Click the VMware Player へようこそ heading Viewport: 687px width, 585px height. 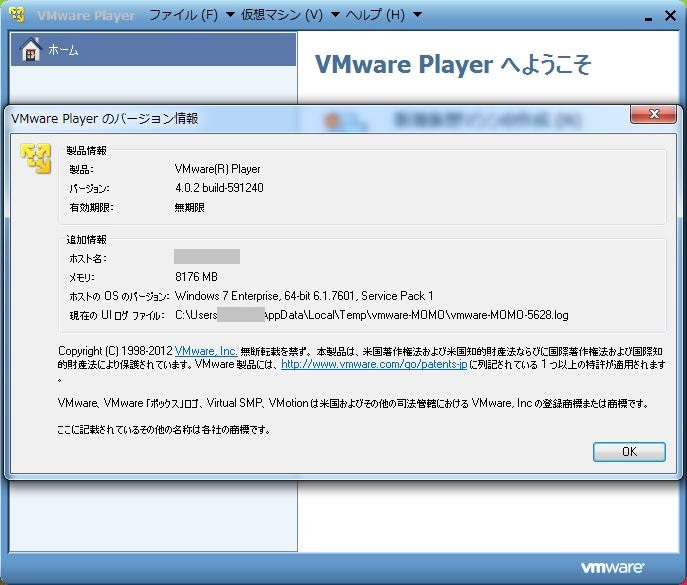453,65
